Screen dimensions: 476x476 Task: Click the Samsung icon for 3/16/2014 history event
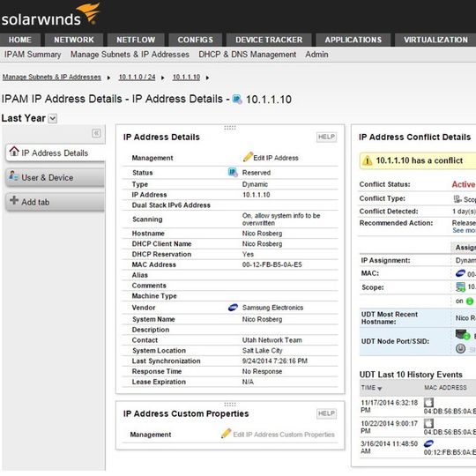428,443
